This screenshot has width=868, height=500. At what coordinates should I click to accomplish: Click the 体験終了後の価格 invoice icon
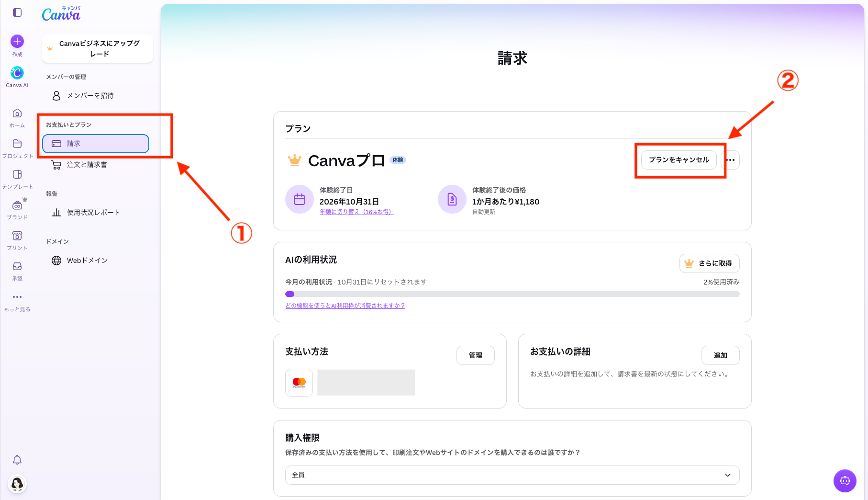pyautogui.click(x=452, y=199)
